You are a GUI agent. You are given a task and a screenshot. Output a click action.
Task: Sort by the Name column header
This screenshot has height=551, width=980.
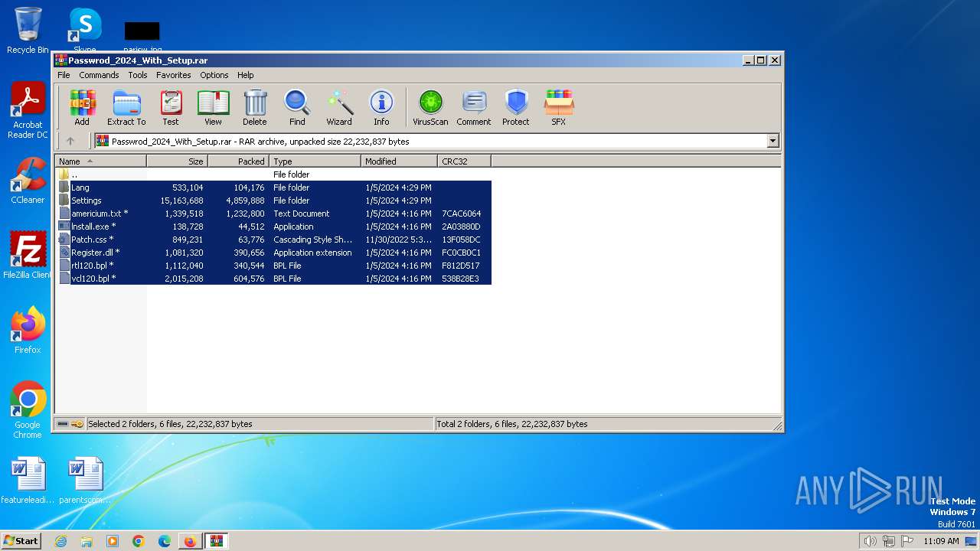click(x=100, y=161)
